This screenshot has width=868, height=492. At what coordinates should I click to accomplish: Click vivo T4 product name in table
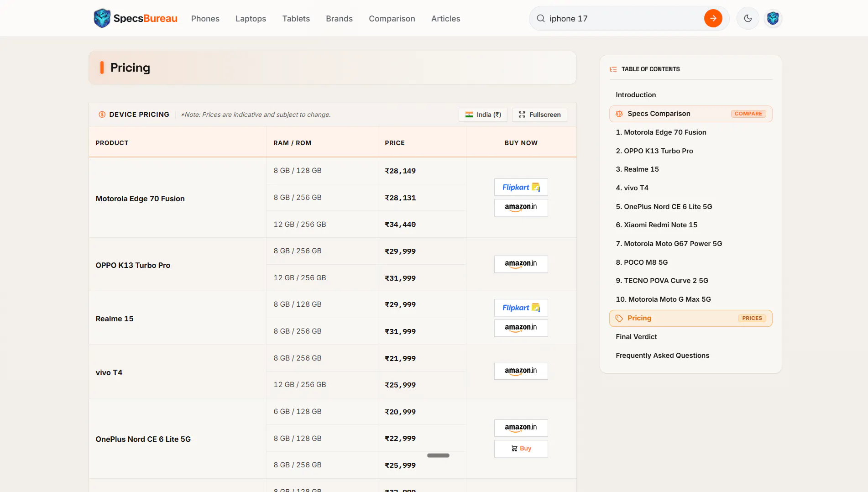tap(109, 372)
